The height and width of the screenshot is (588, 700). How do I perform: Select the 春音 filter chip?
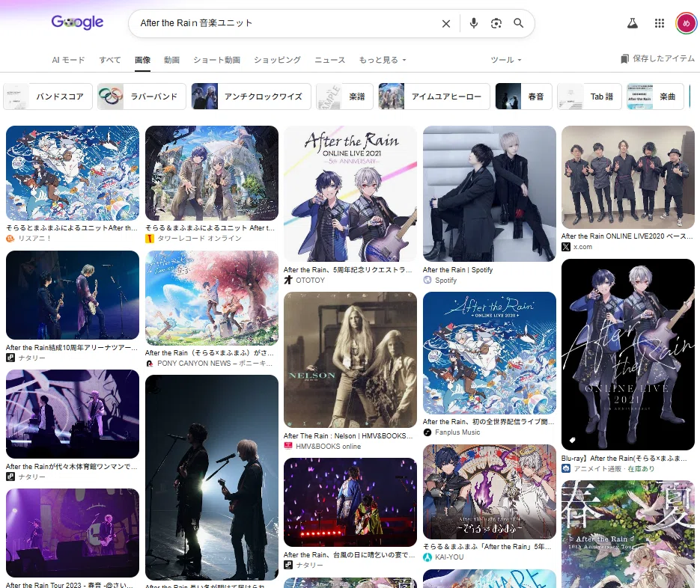523,97
